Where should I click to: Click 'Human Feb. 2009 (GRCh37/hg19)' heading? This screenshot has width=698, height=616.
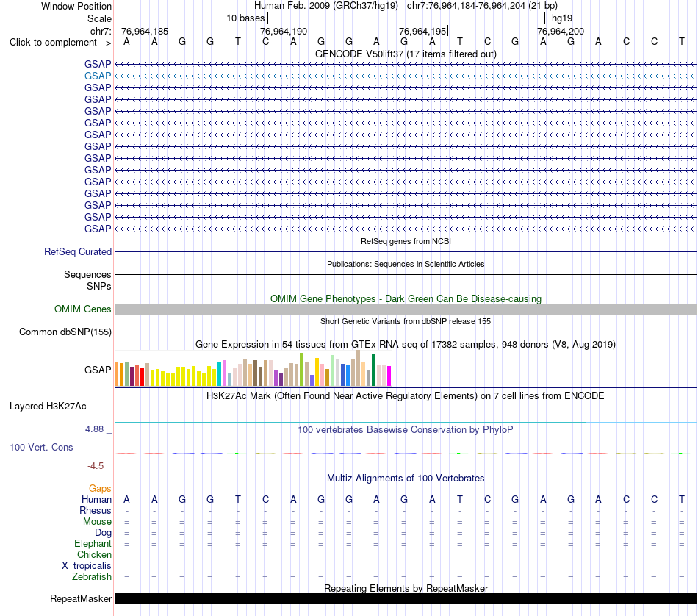click(326, 6)
